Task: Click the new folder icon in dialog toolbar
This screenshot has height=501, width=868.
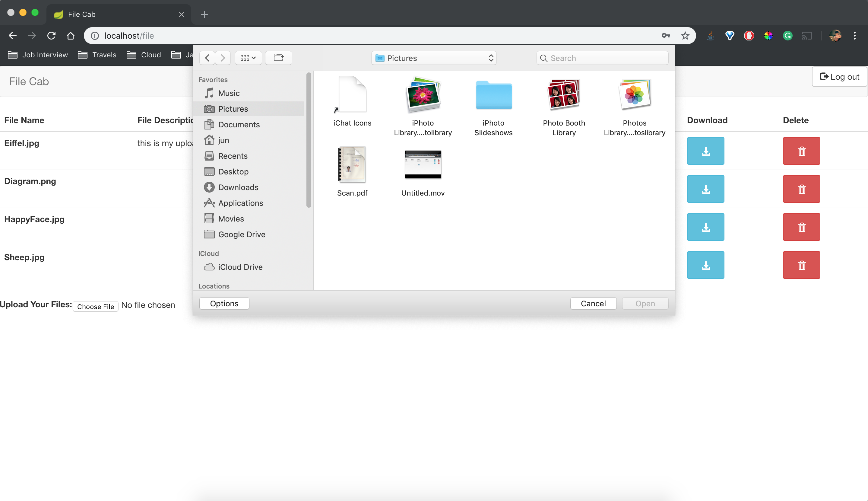Action: [278, 58]
